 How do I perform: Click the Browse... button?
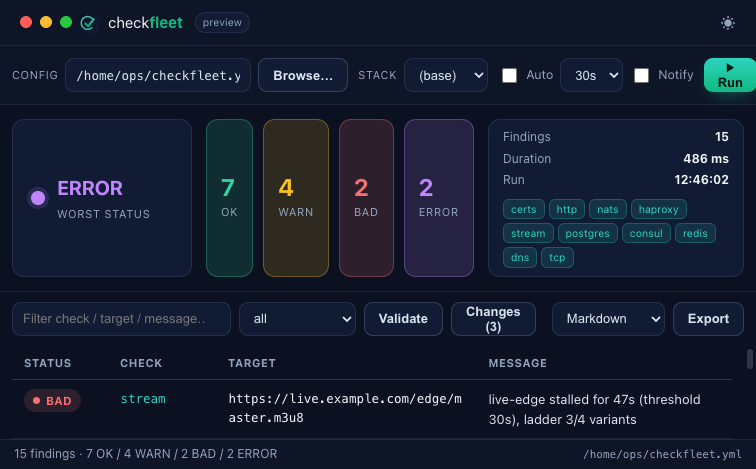[303, 75]
